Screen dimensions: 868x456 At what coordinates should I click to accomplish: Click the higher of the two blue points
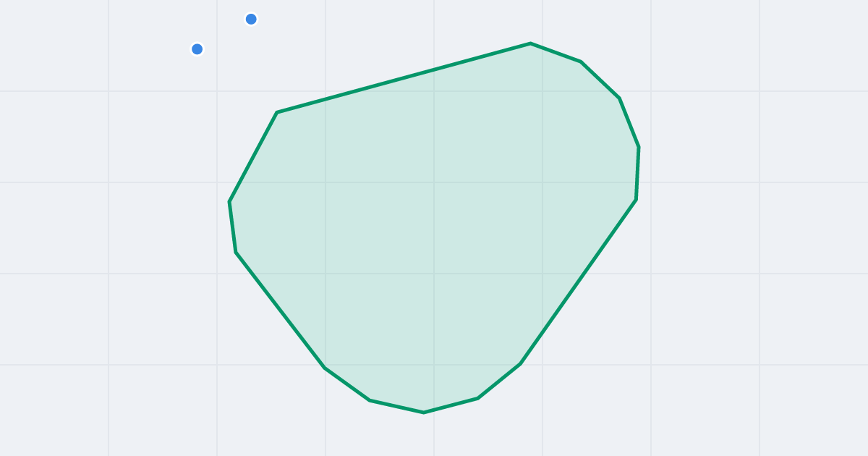(x=251, y=19)
